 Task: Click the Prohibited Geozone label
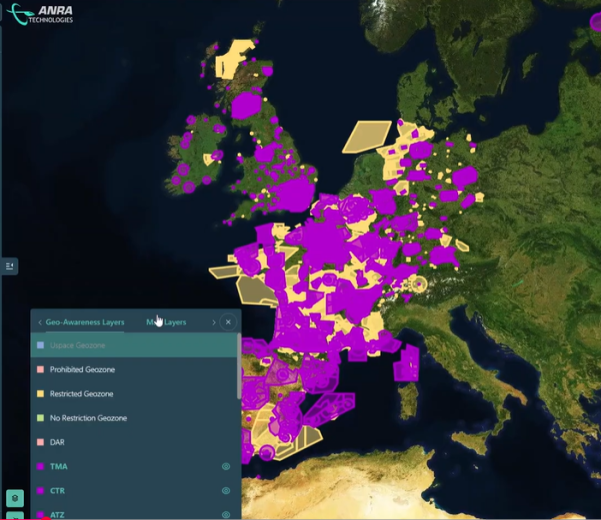tap(82, 369)
